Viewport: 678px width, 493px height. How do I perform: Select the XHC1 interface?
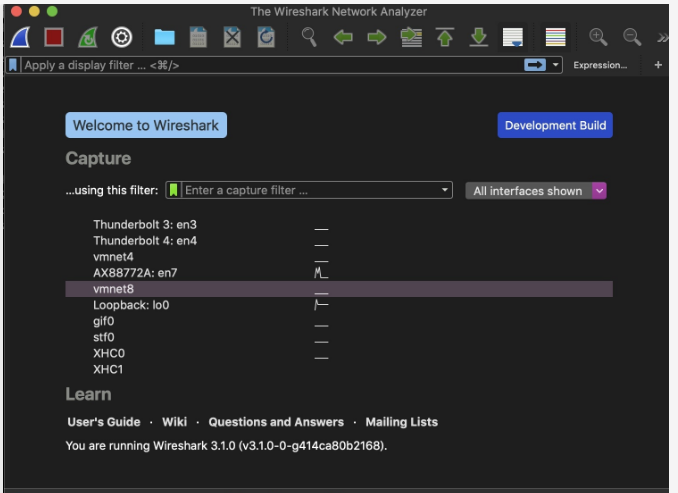(x=108, y=369)
